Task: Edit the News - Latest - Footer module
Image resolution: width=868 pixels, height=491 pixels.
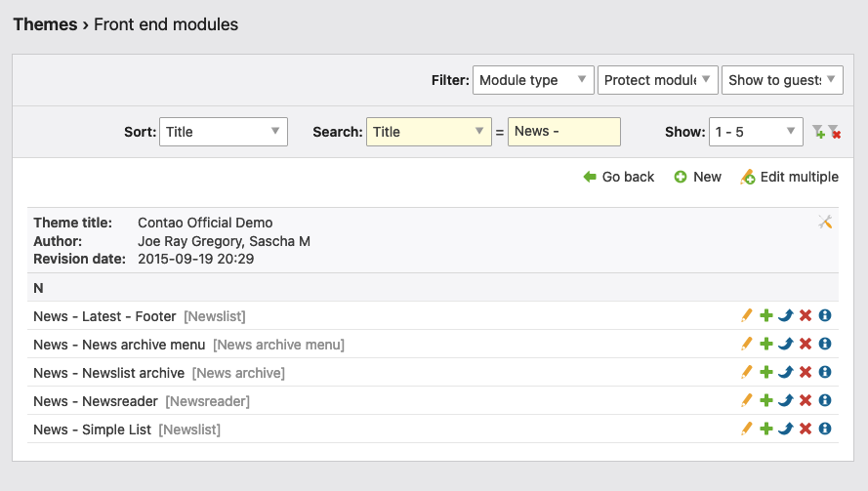Action: click(747, 315)
